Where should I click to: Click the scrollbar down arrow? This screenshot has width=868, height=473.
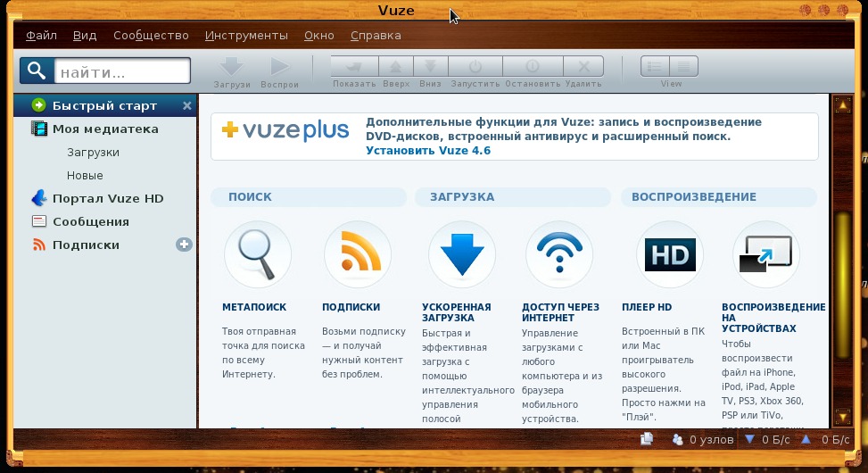(x=842, y=417)
